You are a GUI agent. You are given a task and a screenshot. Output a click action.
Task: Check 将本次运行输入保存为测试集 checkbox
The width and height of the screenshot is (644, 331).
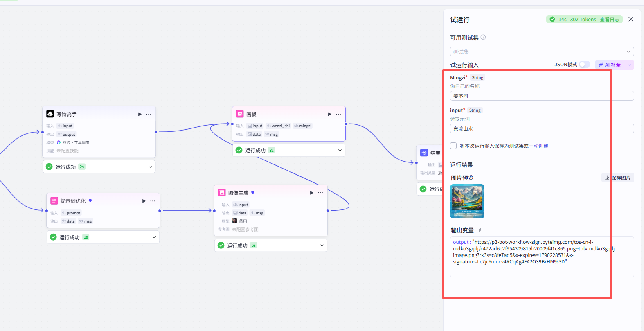coord(453,146)
